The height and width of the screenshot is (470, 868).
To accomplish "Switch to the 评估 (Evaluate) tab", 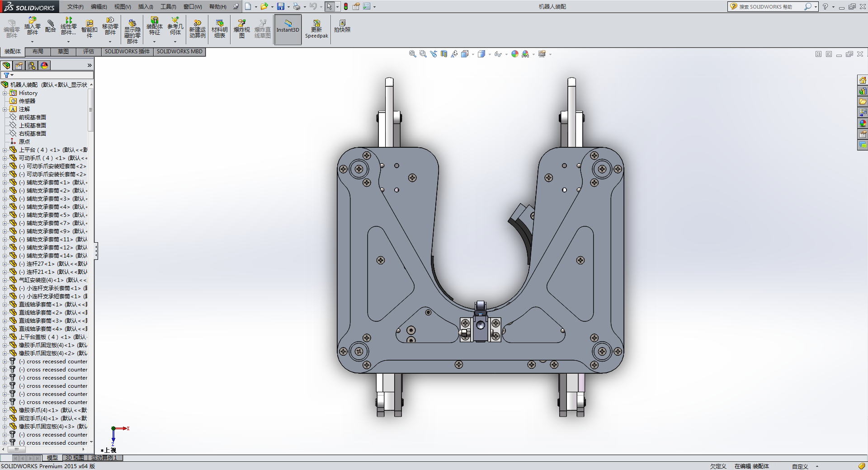I will point(89,52).
